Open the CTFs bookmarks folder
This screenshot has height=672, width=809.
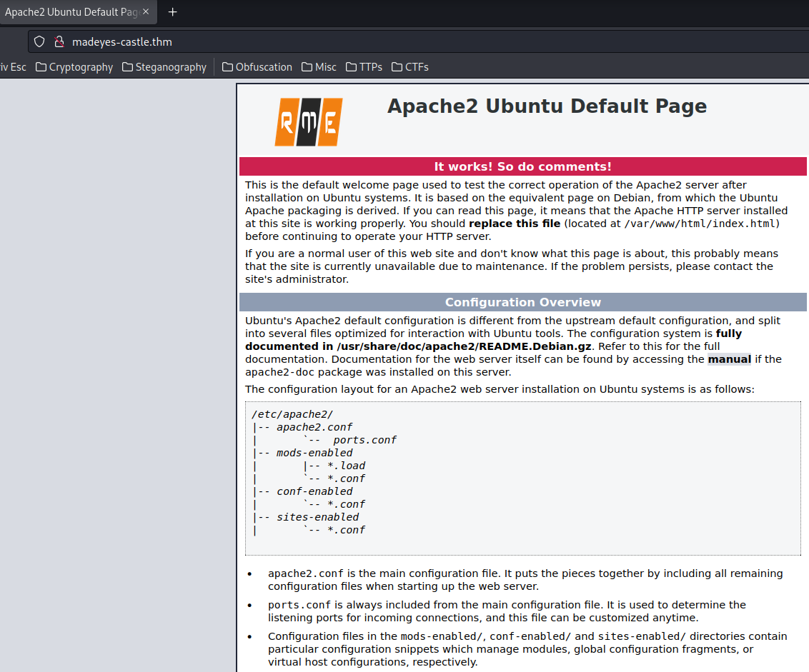coord(410,67)
